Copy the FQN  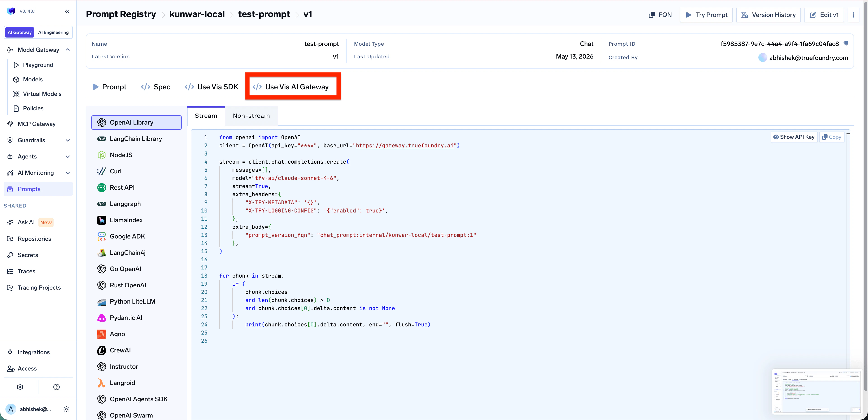pyautogui.click(x=660, y=15)
